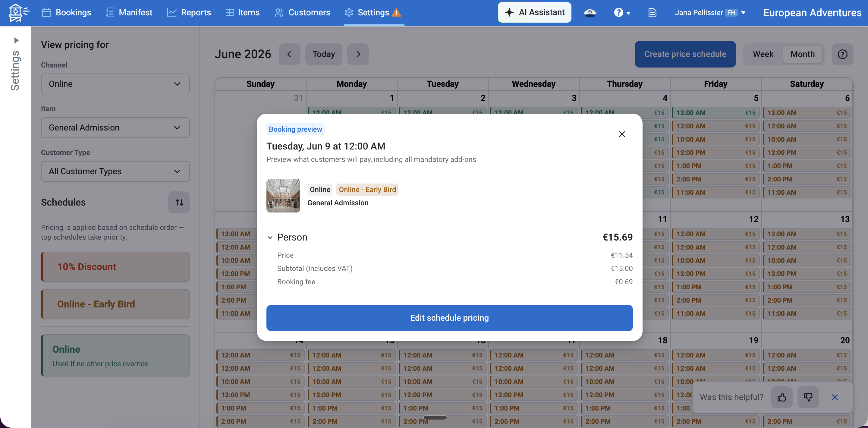This screenshot has width=868, height=428.
Task: Open the Channel dropdown set to Online
Action: tap(115, 84)
